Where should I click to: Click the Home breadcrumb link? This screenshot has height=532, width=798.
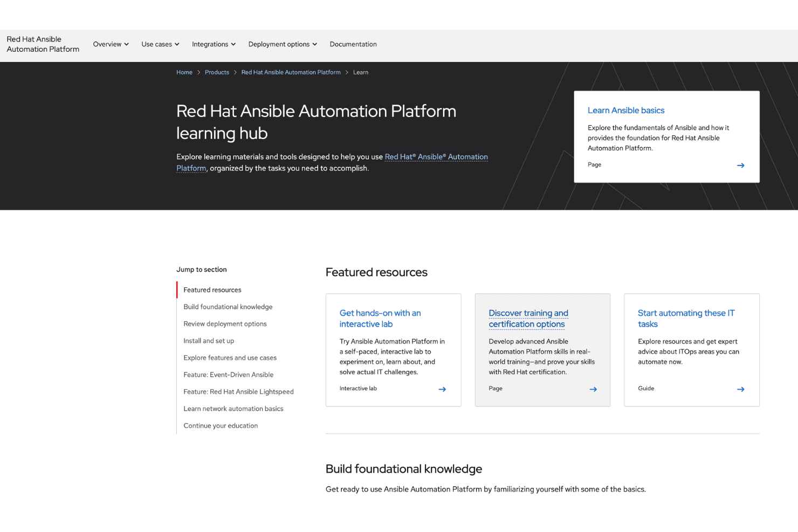pyautogui.click(x=184, y=72)
